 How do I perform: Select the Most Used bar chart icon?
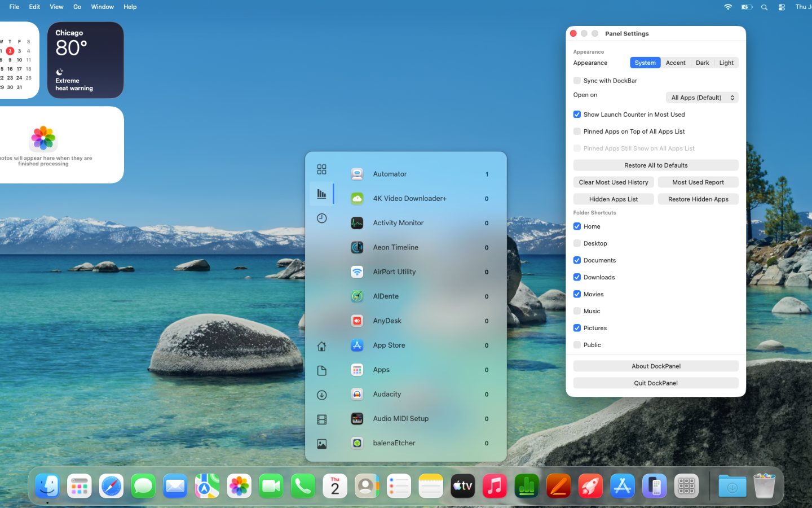(x=321, y=194)
